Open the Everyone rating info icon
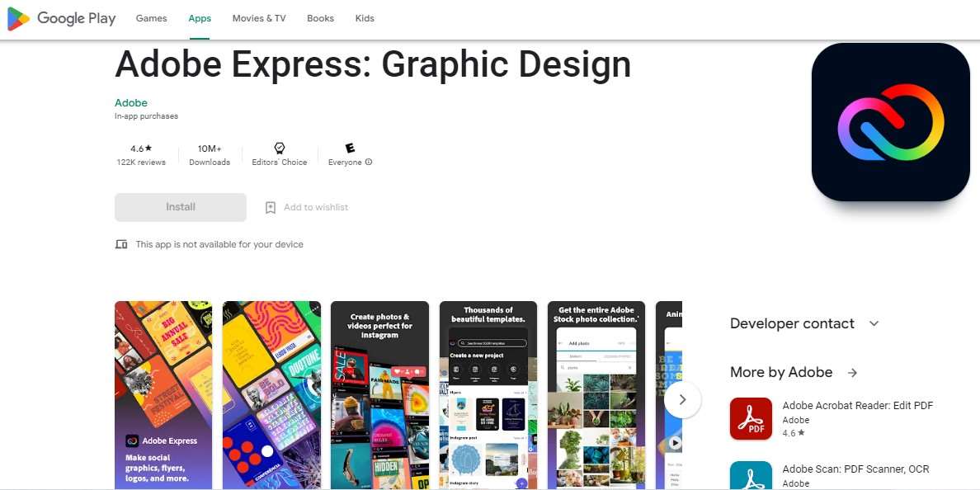The width and height of the screenshot is (980, 490). (369, 162)
